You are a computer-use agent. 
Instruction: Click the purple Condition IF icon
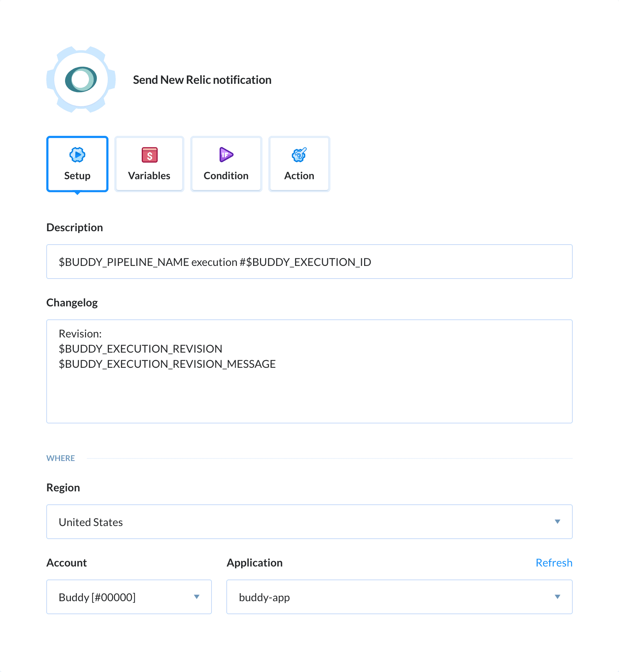point(226,155)
